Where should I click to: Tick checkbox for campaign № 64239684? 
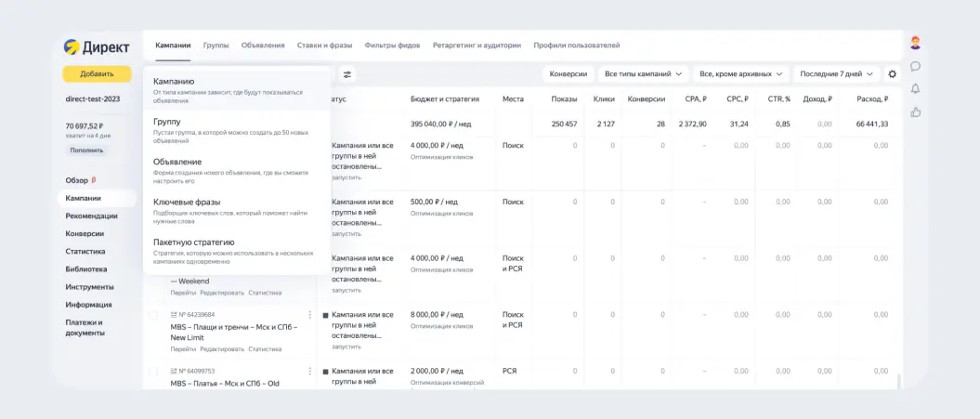coord(153,315)
